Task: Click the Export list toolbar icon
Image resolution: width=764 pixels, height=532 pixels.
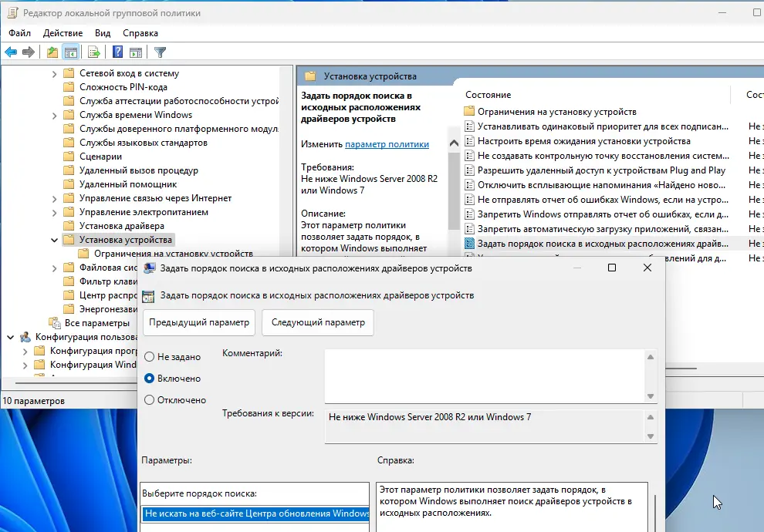Action: point(93,52)
